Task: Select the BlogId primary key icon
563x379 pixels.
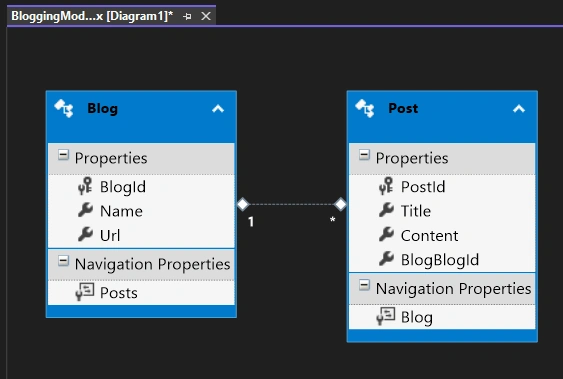Action: [x=85, y=186]
